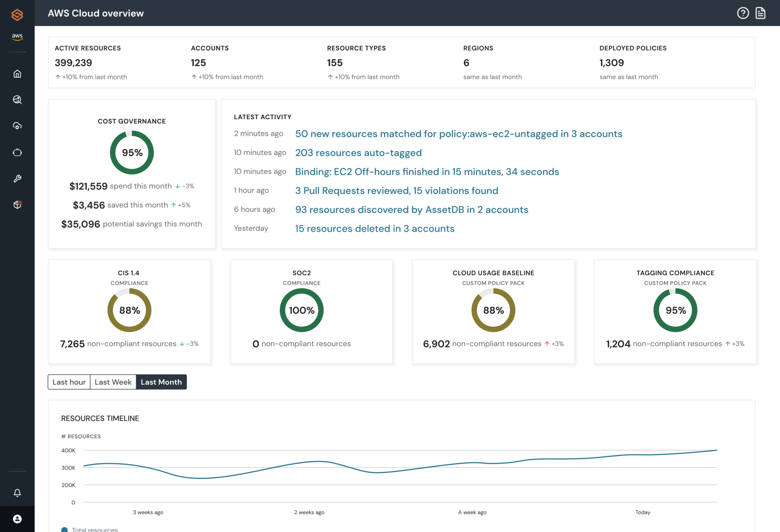View the 3 Pull Requests reviewed activity
Image resolution: width=780 pixels, height=532 pixels.
pos(396,190)
